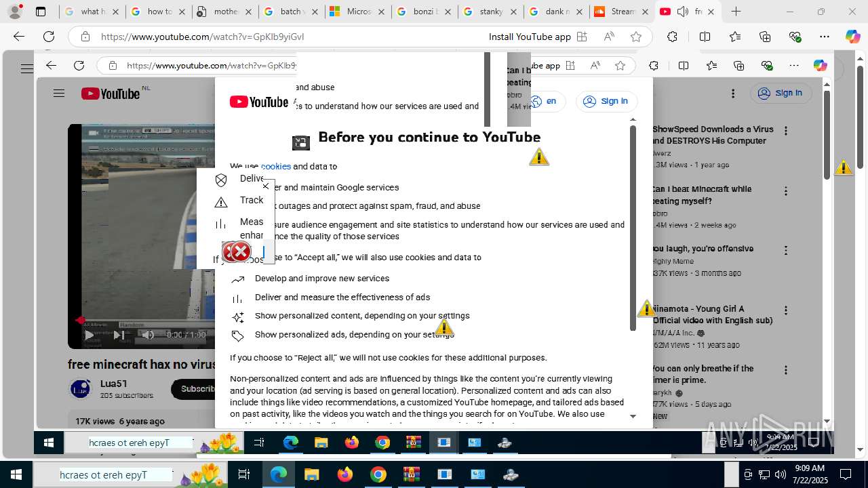868x488 pixels.
Task: Open the Edge profile avatar
Action: coord(15,12)
